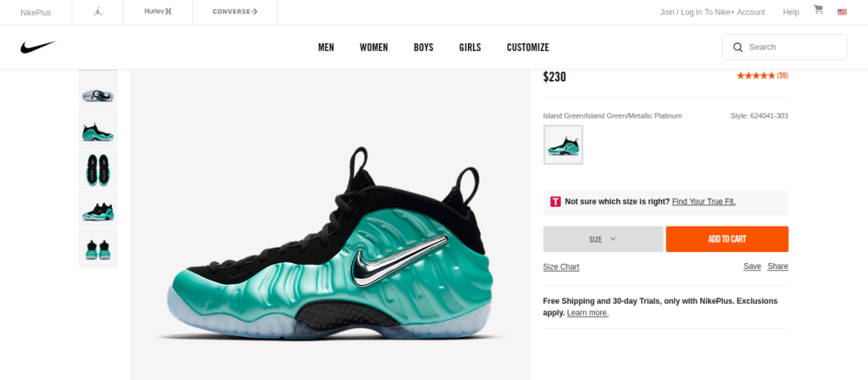The height and width of the screenshot is (380, 868).
Task: Select the CUSTOMIZE menu item
Action: point(527,47)
